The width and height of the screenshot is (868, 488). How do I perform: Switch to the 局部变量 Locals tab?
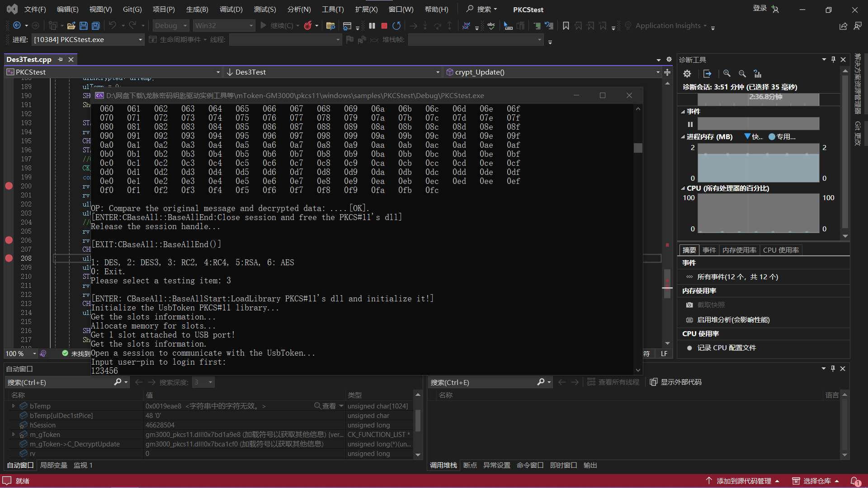click(53, 465)
